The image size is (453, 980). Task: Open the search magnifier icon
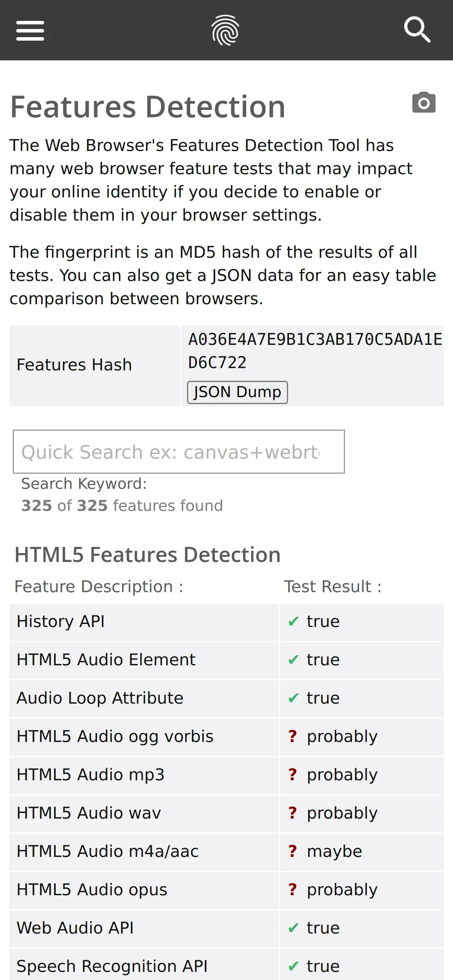(417, 29)
